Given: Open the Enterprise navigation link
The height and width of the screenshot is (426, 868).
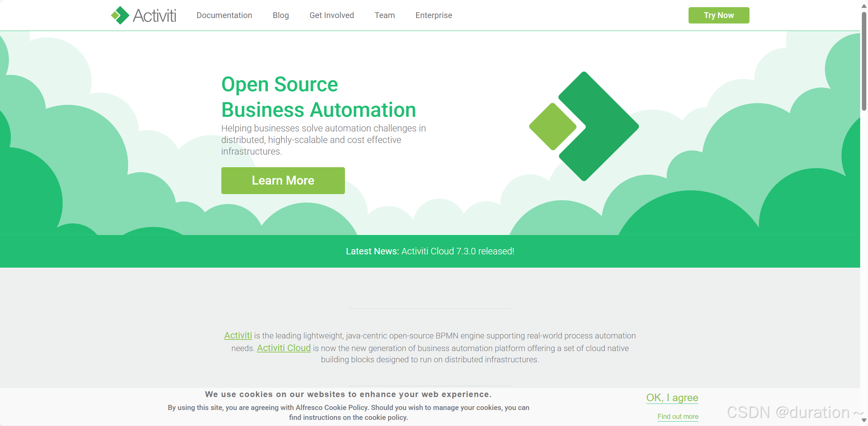Looking at the screenshot, I should [433, 15].
